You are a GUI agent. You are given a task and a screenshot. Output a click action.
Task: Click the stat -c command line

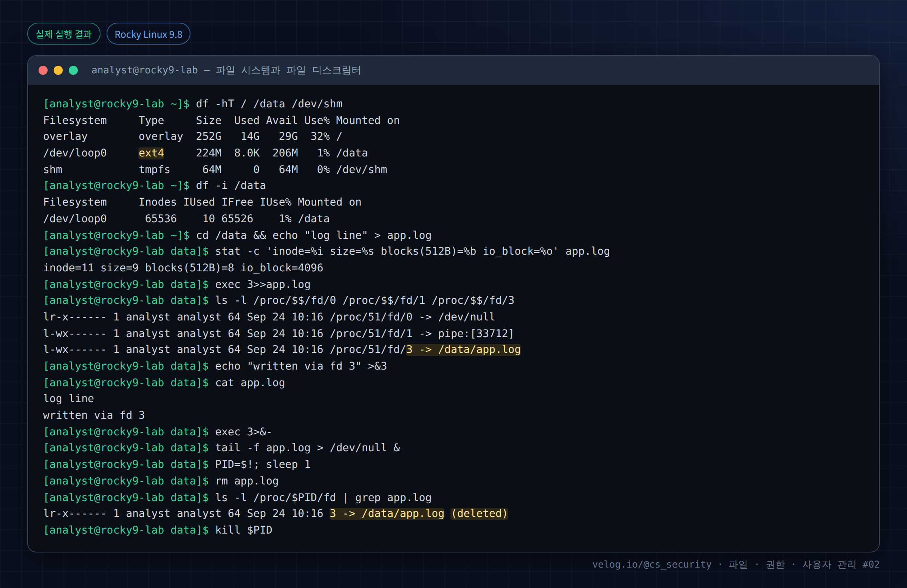(x=412, y=251)
